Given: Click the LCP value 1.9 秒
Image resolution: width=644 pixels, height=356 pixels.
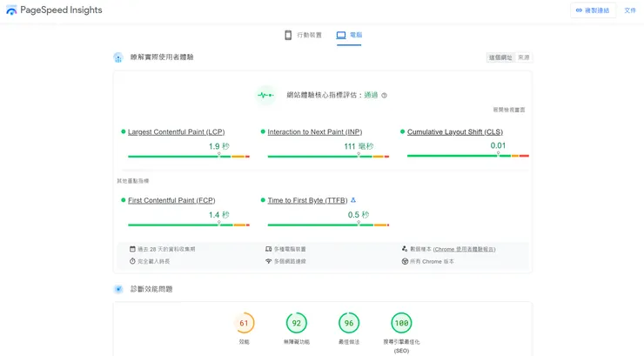Looking at the screenshot, I should [219, 146].
